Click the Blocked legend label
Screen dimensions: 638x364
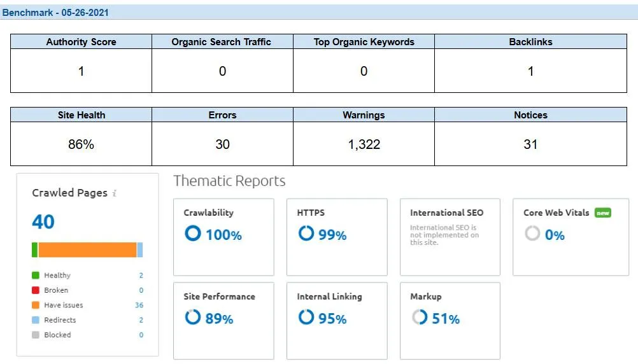[x=57, y=335]
